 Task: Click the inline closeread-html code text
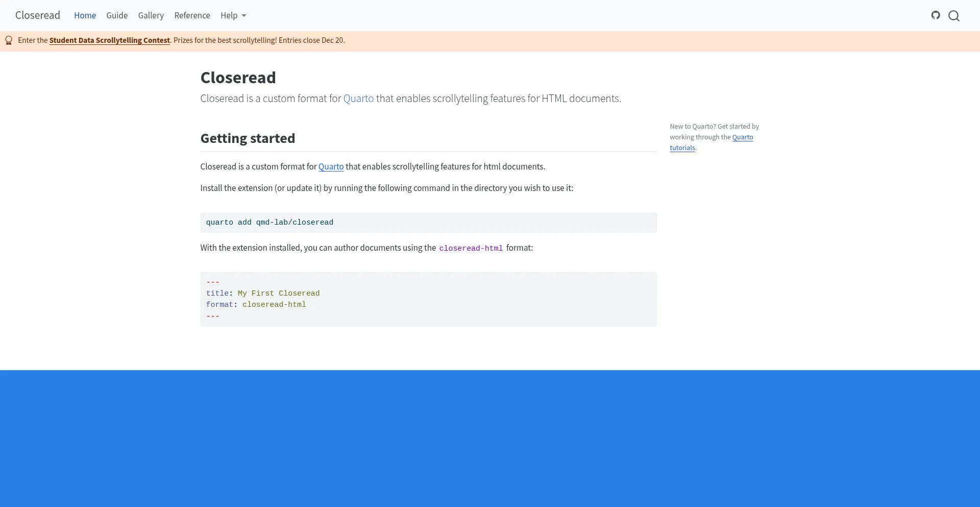coord(471,248)
